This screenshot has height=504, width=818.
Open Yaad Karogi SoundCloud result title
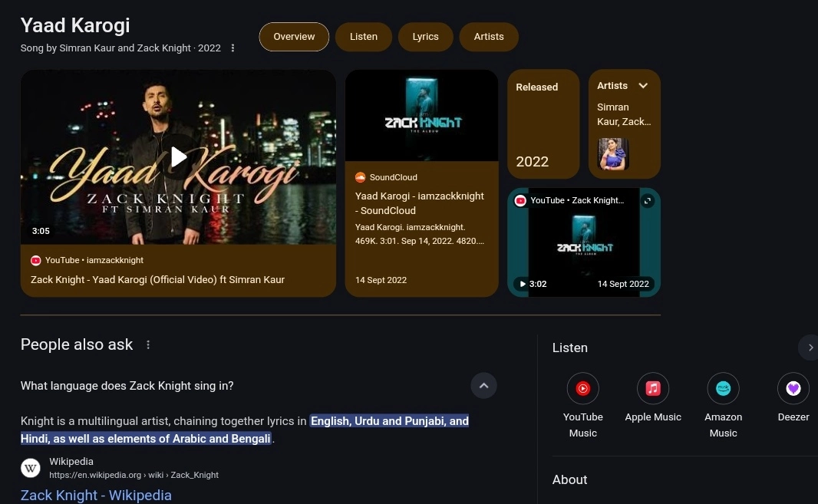click(x=420, y=203)
